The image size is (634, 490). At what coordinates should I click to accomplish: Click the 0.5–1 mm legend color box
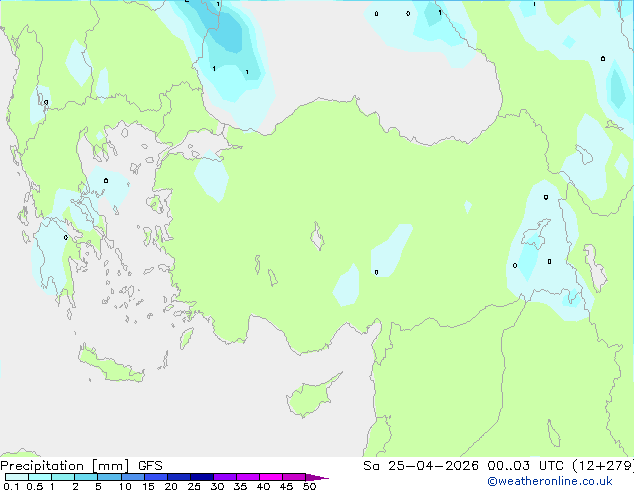pos(40,477)
